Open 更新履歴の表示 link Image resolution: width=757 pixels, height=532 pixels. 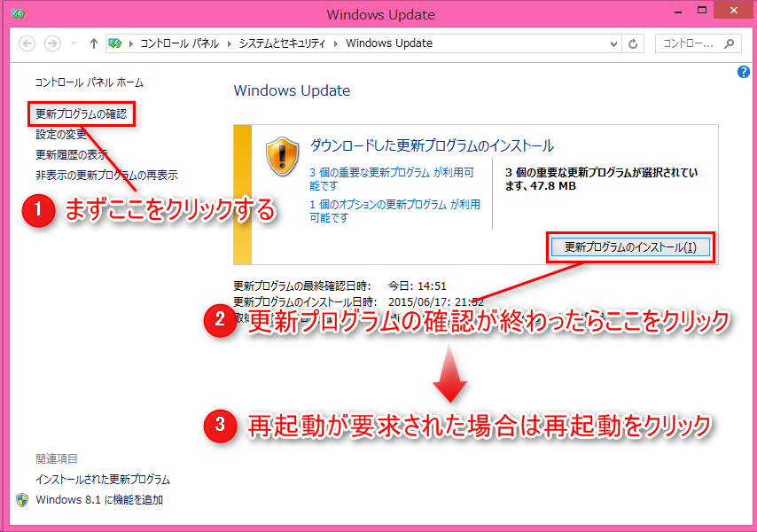click(71, 154)
